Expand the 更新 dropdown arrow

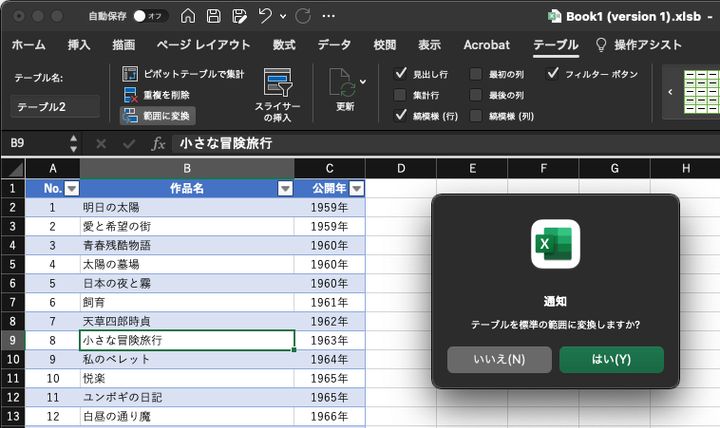tap(363, 82)
